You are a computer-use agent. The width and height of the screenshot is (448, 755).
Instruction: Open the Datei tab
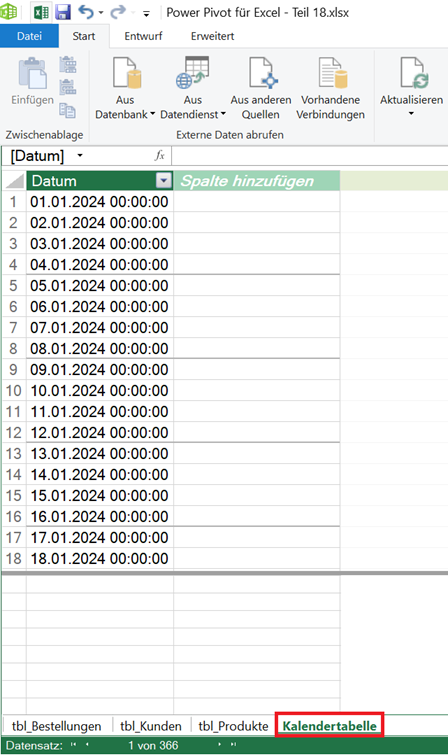(29, 36)
